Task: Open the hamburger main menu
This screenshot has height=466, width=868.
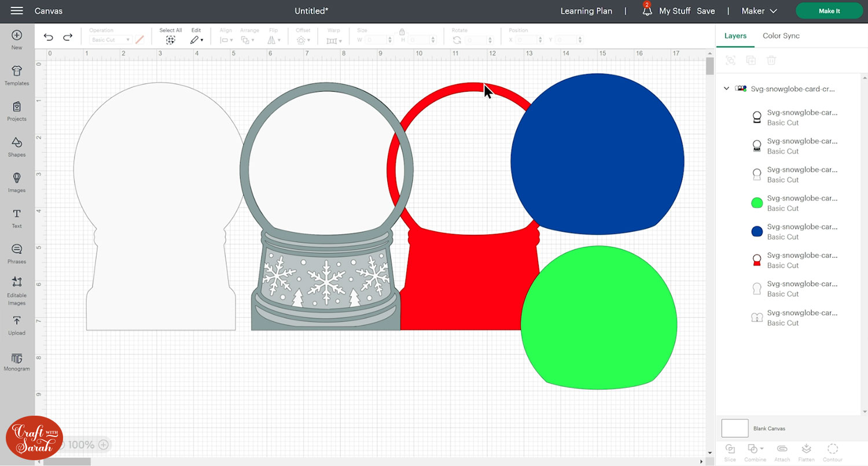Action: (x=17, y=11)
